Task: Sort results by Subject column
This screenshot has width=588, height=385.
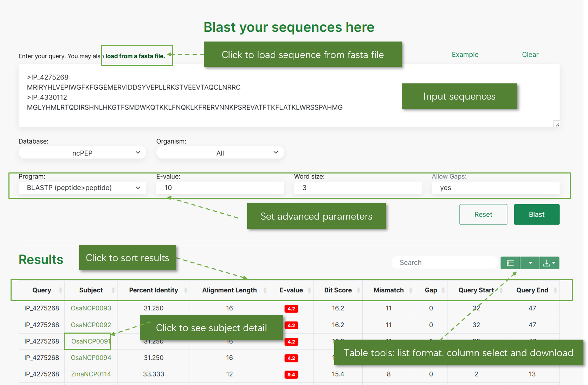Action: point(91,290)
